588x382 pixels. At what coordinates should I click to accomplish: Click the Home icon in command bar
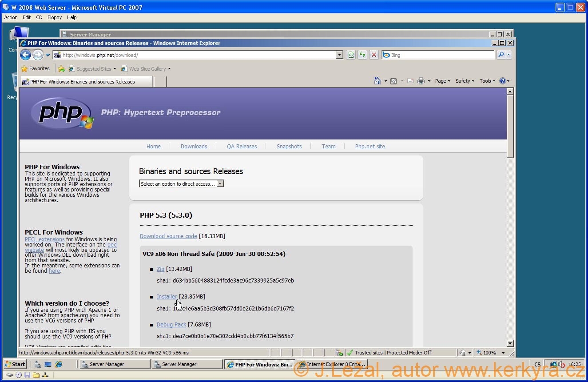point(377,81)
